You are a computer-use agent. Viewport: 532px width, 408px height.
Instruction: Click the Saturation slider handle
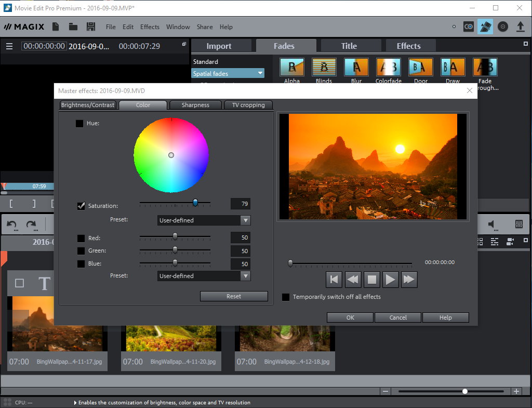click(195, 203)
